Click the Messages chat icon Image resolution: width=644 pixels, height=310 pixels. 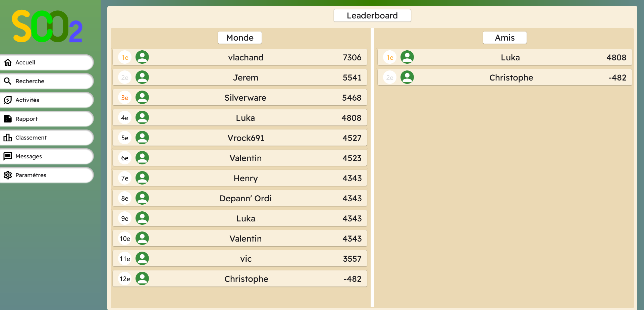pyautogui.click(x=8, y=156)
